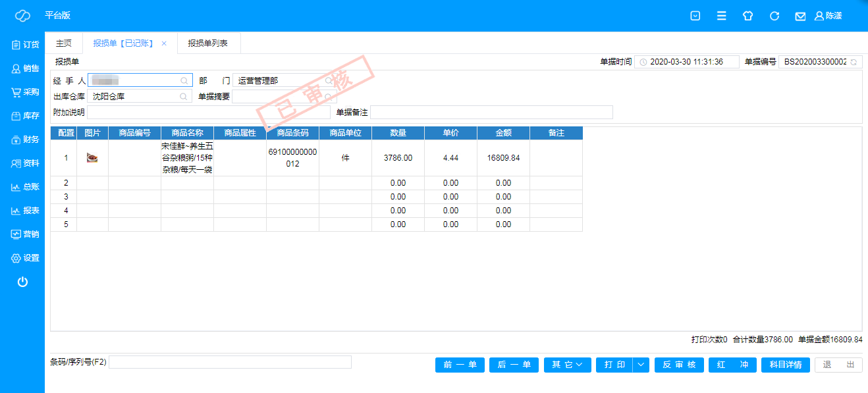Open the 总账 sidebar module
This screenshot has width=868, height=393.
pos(25,187)
